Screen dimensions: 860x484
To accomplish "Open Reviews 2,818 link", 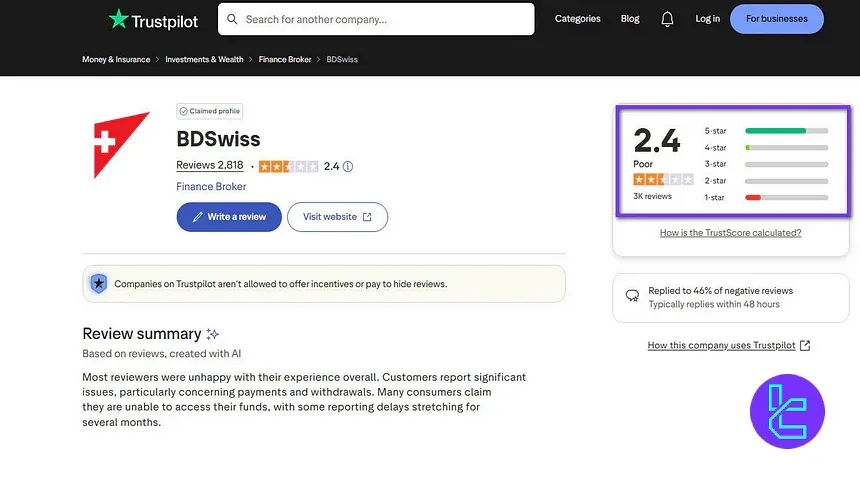I will 210,165.
